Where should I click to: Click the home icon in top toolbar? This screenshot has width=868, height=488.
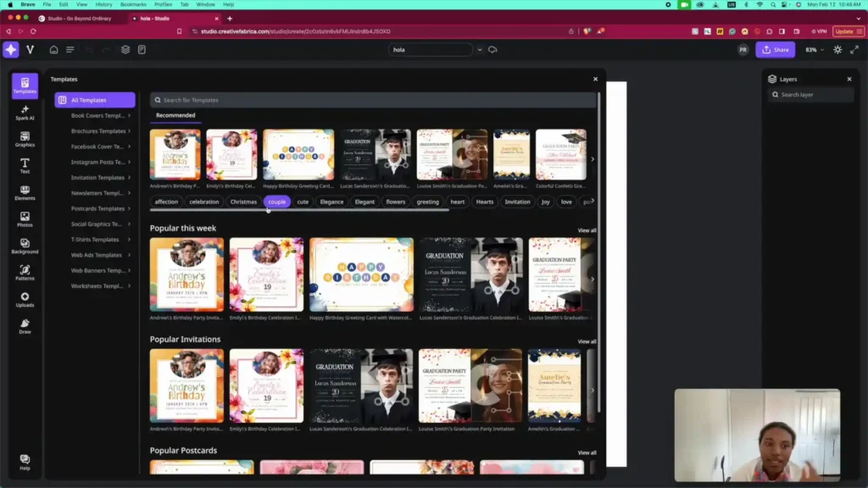coord(53,50)
